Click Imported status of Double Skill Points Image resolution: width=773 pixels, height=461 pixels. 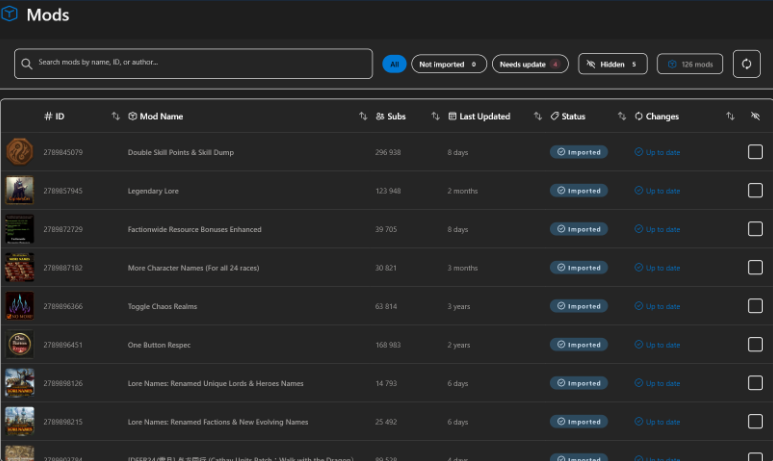(x=579, y=152)
